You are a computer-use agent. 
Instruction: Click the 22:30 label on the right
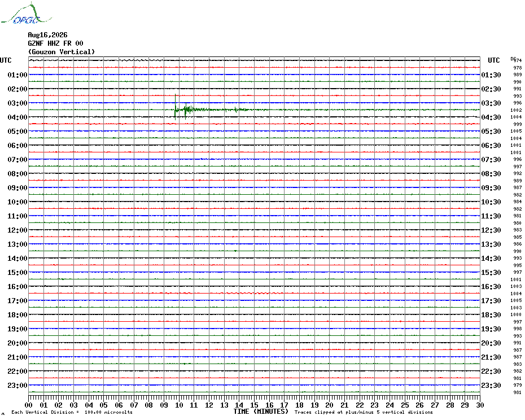pyautogui.click(x=491, y=371)
